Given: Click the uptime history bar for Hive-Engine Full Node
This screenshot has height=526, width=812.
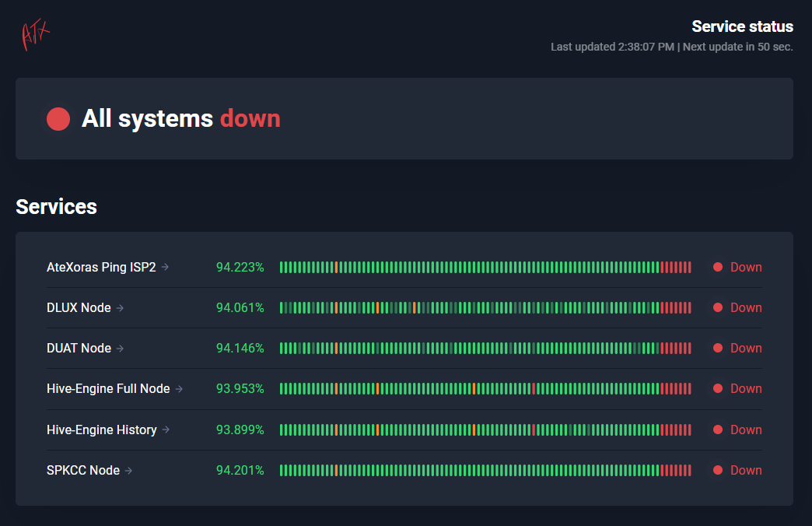Looking at the screenshot, I should tap(485, 388).
